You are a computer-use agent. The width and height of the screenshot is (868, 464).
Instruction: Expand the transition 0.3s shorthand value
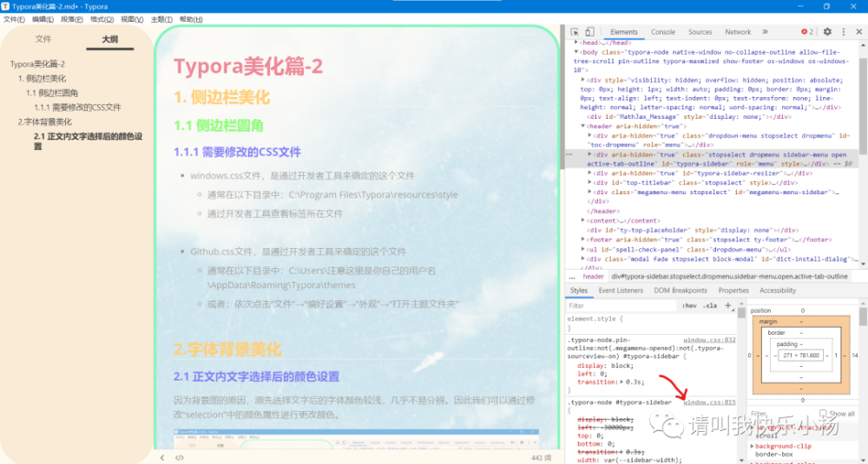point(621,382)
